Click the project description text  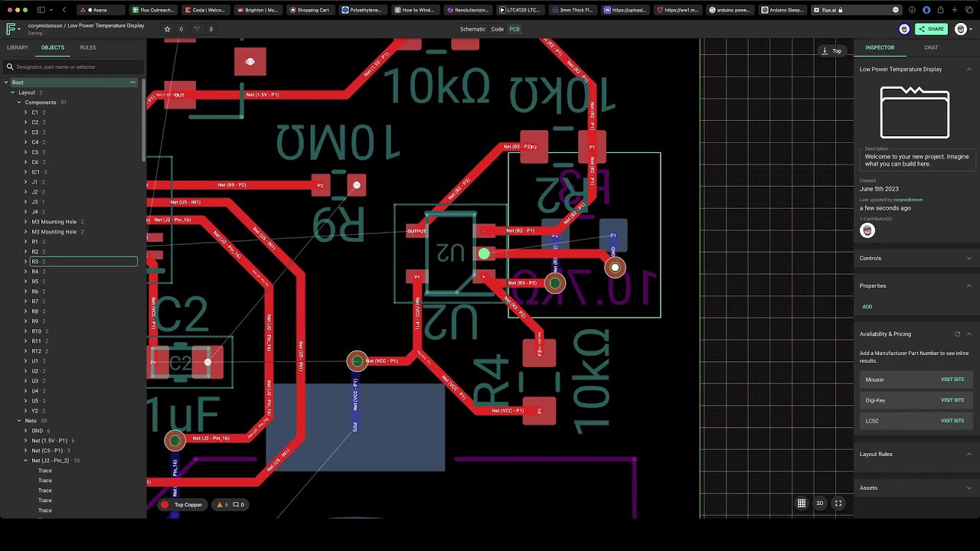click(916, 160)
